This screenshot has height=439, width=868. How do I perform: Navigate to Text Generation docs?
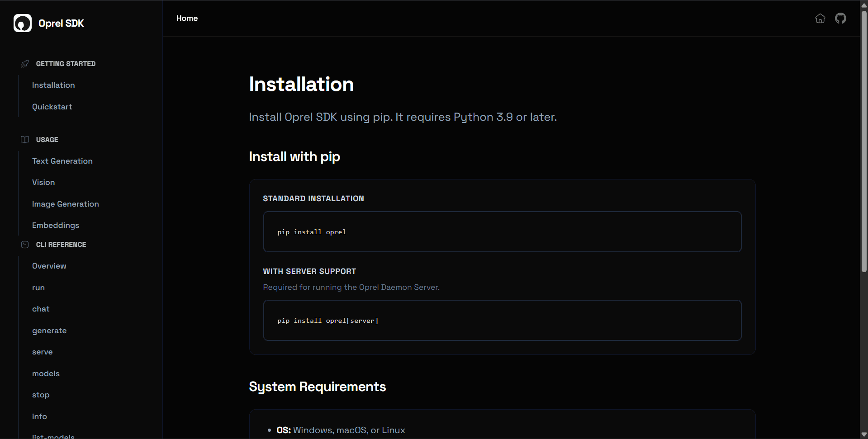pos(62,161)
